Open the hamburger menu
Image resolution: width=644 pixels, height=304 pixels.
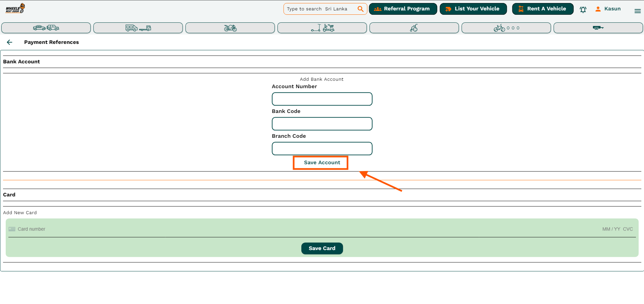point(637,11)
